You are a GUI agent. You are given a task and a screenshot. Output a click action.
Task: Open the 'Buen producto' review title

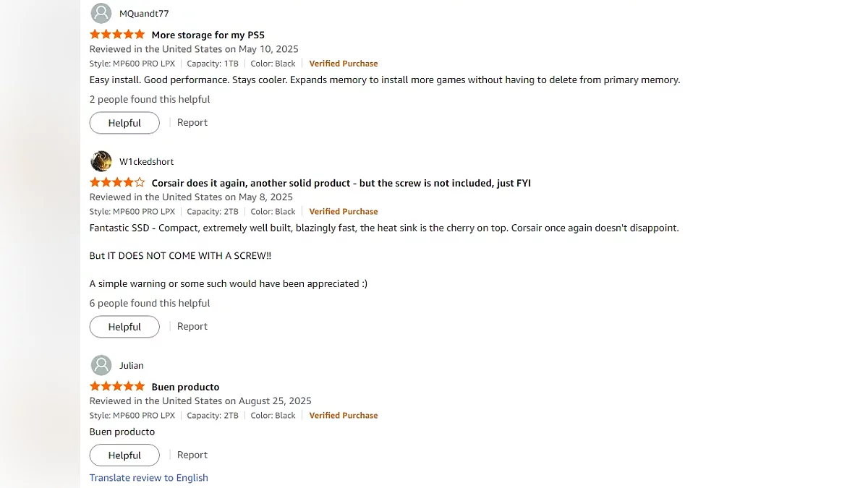(x=185, y=387)
